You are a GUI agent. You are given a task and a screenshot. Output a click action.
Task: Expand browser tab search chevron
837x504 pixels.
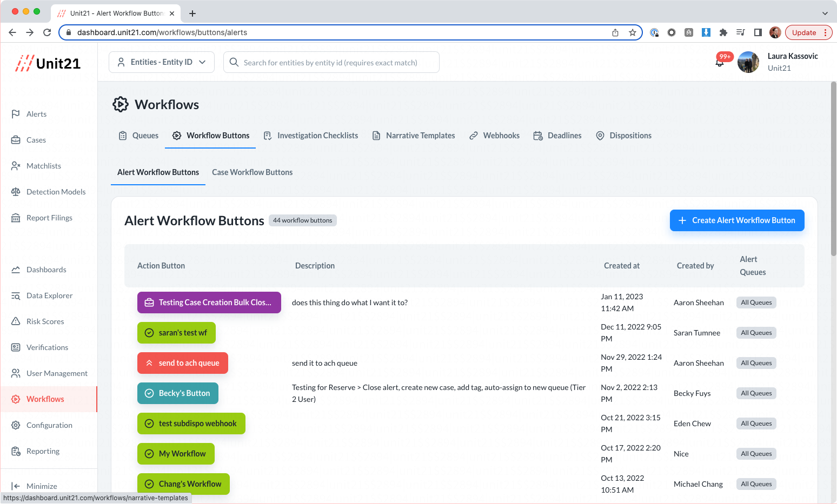pyautogui.click(x=825, y=14)
